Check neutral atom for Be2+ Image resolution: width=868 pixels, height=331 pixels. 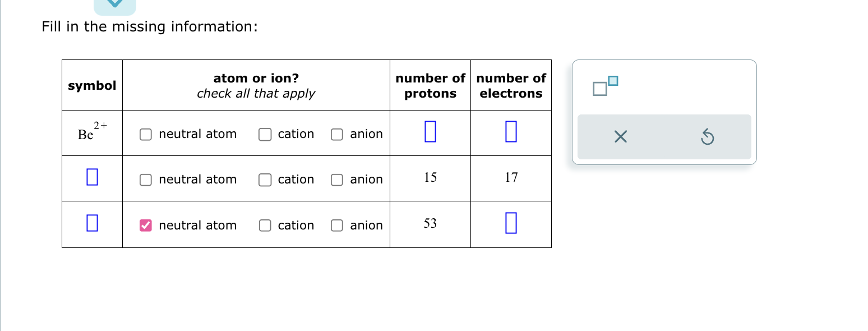pos(145,134)
